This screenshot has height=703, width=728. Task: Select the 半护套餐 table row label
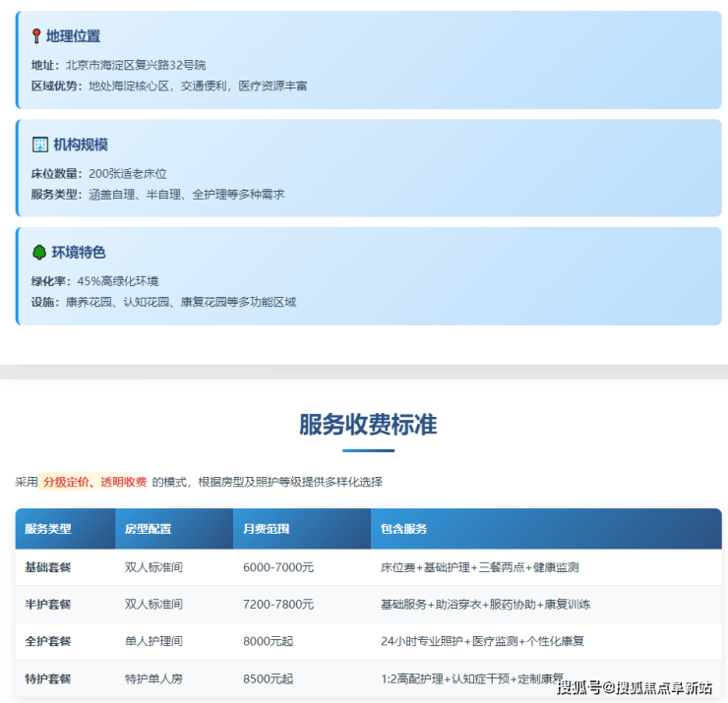coord(48,604)
